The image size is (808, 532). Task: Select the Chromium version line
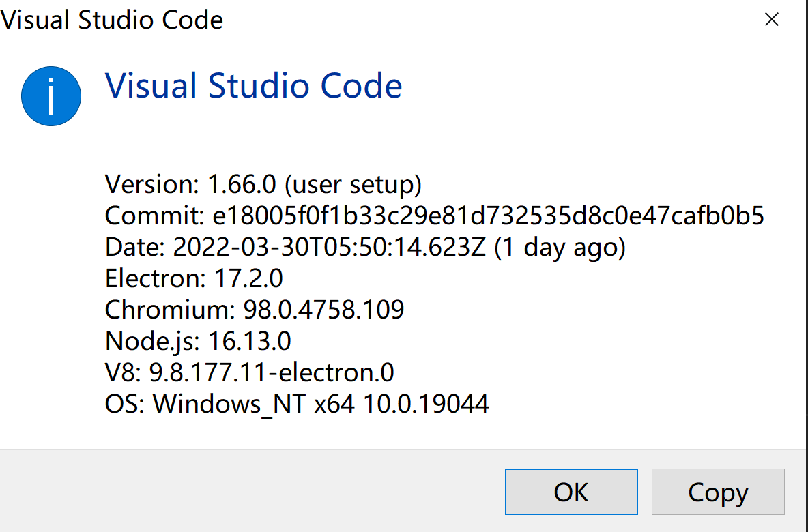(253, 310)
